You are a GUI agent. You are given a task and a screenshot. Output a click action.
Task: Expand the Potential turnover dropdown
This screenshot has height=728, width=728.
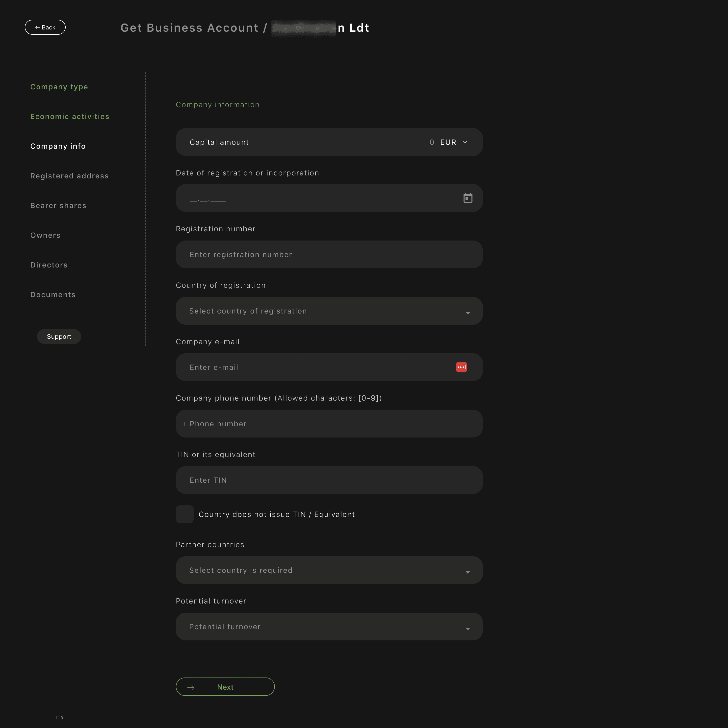pyautogui.click(x=329, y=627)
